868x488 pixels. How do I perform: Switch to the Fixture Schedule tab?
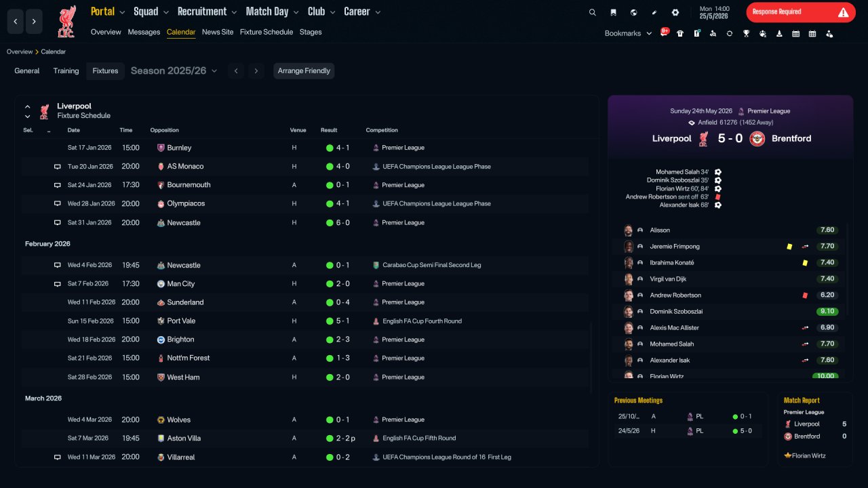pyautogui.click(x=267, y=32)
